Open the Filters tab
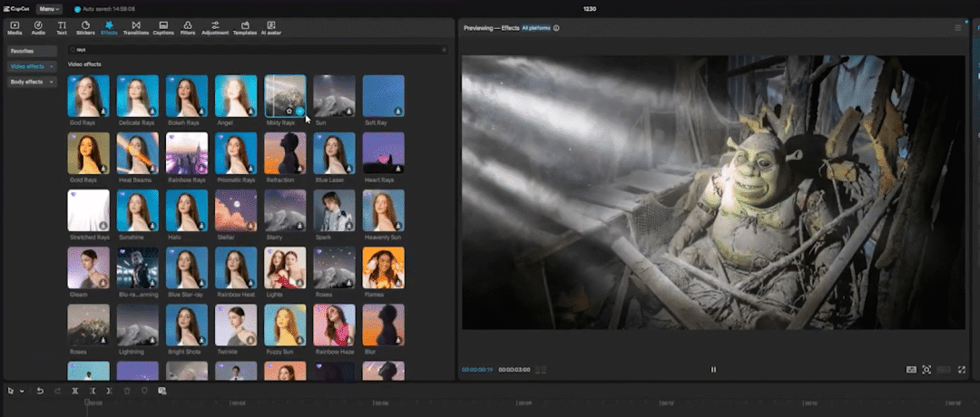This screenshot has height=417, width=980. tap(188, 28)
